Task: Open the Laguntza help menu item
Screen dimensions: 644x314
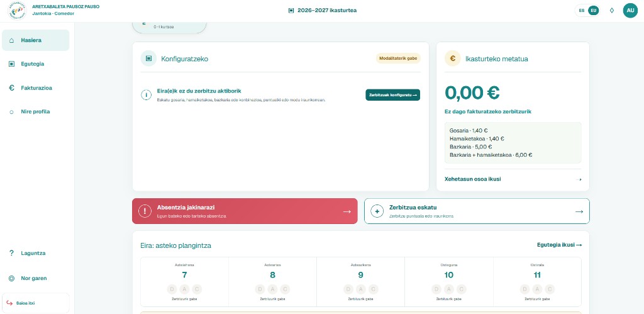Action: [36, 253]
